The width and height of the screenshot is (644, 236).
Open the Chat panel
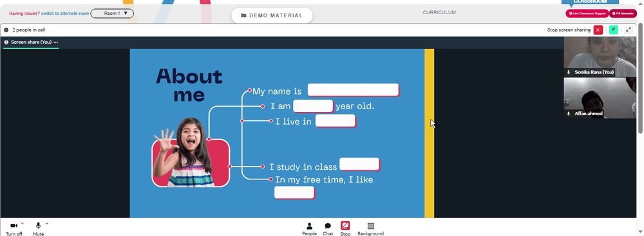(328, 229)
